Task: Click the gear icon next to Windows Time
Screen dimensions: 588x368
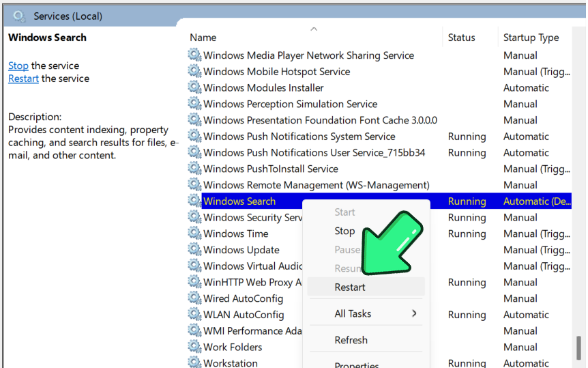Action: (x=194, y=233)
